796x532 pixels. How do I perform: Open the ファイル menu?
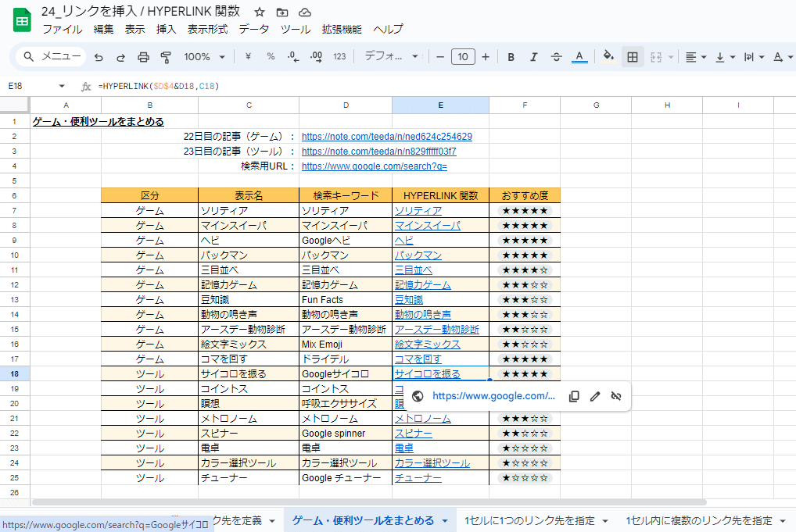62,30
